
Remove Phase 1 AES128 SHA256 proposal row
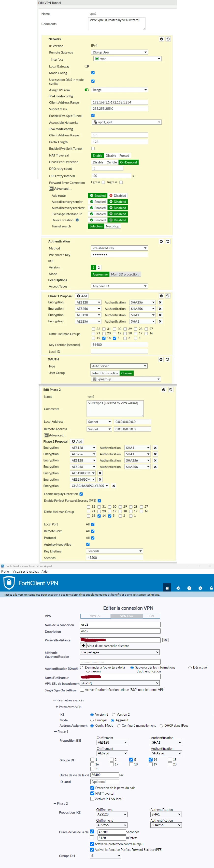click(x=160, y=302)
